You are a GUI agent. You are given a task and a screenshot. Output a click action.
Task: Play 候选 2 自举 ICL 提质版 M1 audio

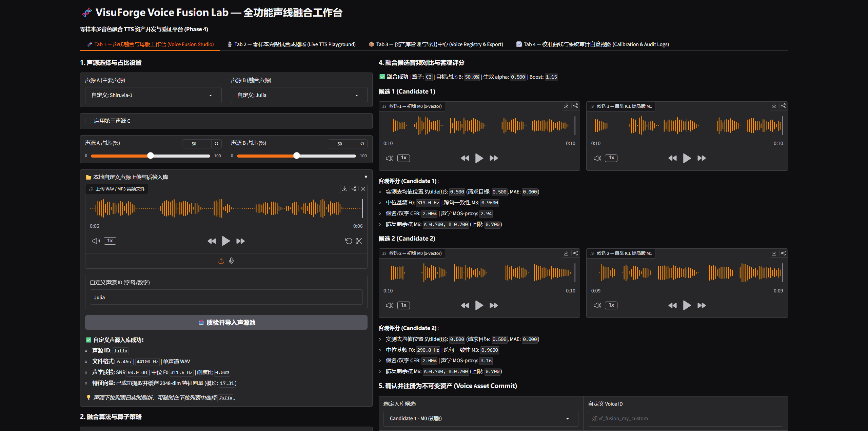[687, 305]
